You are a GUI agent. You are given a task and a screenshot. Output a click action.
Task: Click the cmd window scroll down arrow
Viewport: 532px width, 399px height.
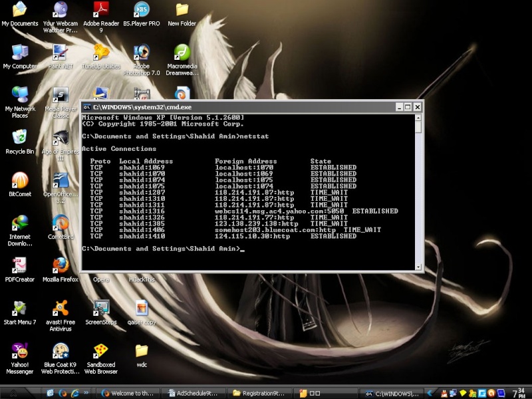point(418,267)
